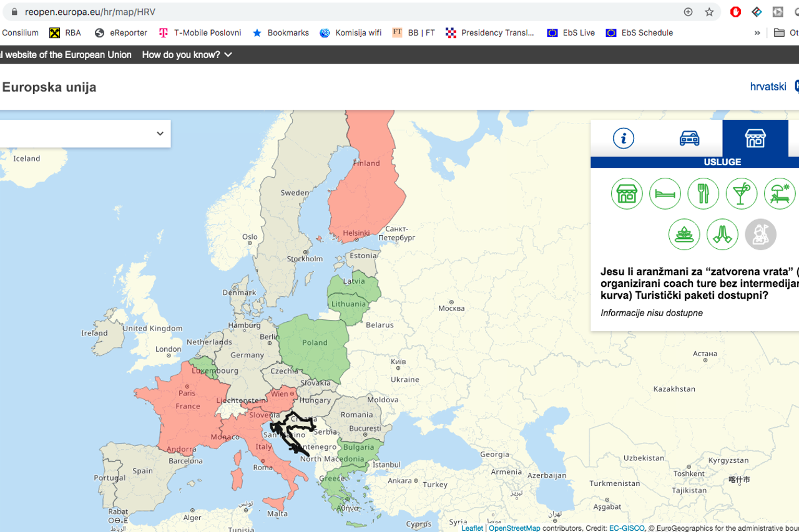The image size is (799, 532).
Task: Select the greyed-out tour guide icon
Action: (x=760, y=235)
